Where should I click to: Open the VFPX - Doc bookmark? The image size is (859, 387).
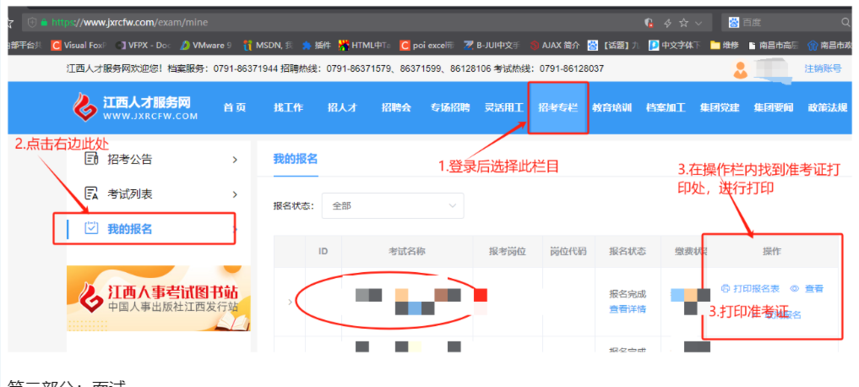(x=142, y=45)
